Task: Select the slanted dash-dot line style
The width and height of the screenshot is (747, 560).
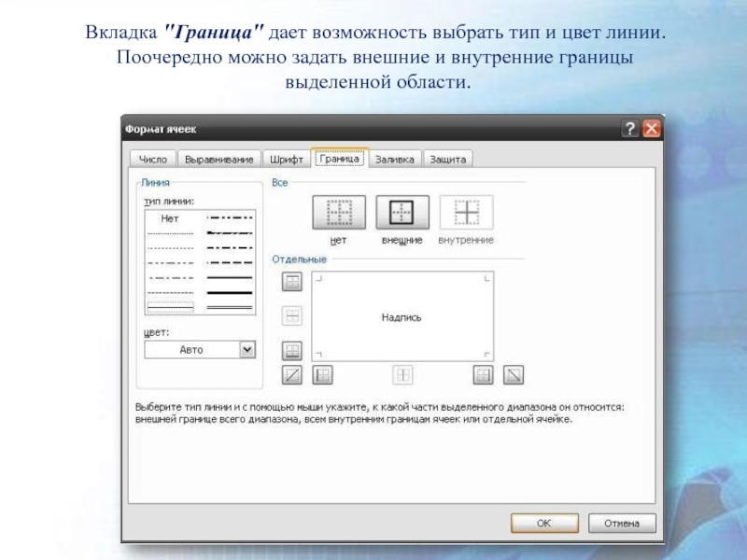Action: click(229, 232)
